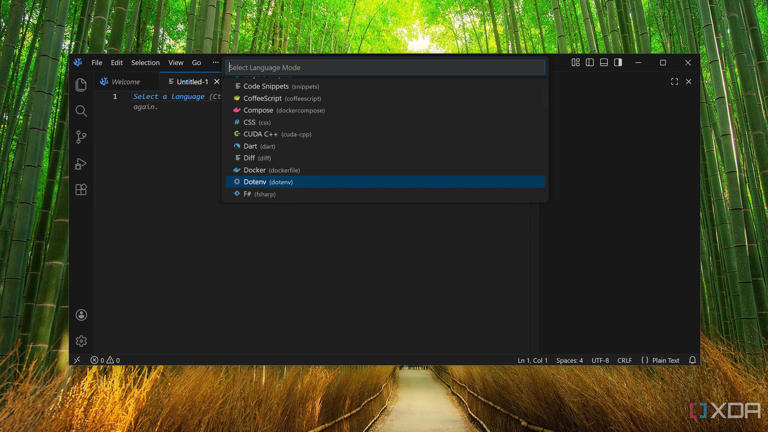768x432 pixels.
Task: Open the View menu
Action: (176, 63)
